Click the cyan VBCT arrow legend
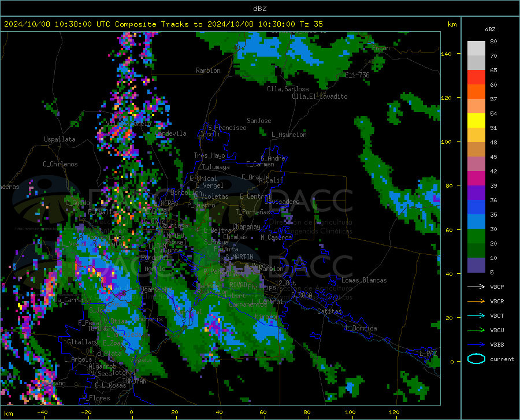The width and height of the screenshot is (520, 420). 476,315
